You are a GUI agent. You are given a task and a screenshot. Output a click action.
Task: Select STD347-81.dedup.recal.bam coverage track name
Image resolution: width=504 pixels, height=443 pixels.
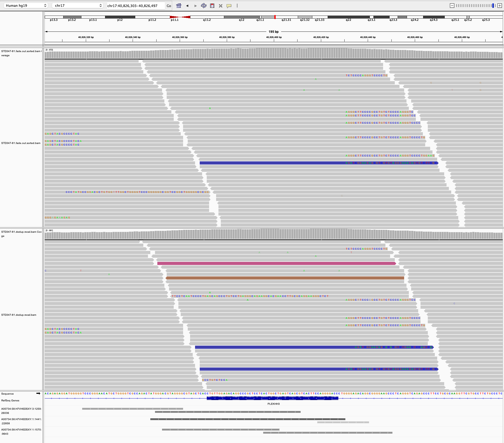21,234
